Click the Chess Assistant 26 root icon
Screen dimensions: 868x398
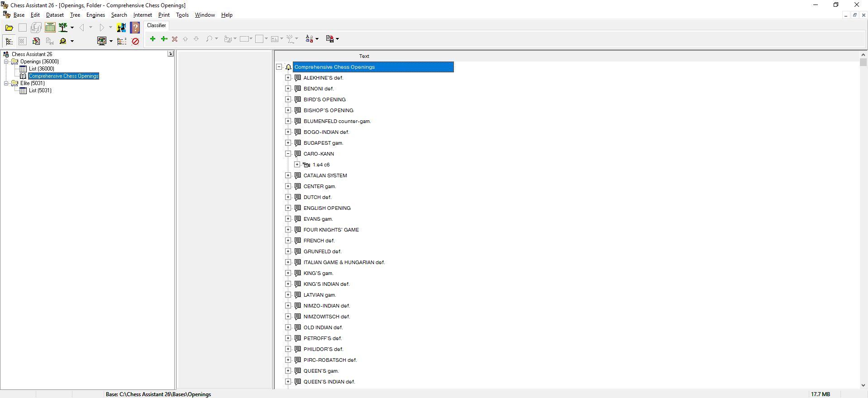tap(6, 54)
